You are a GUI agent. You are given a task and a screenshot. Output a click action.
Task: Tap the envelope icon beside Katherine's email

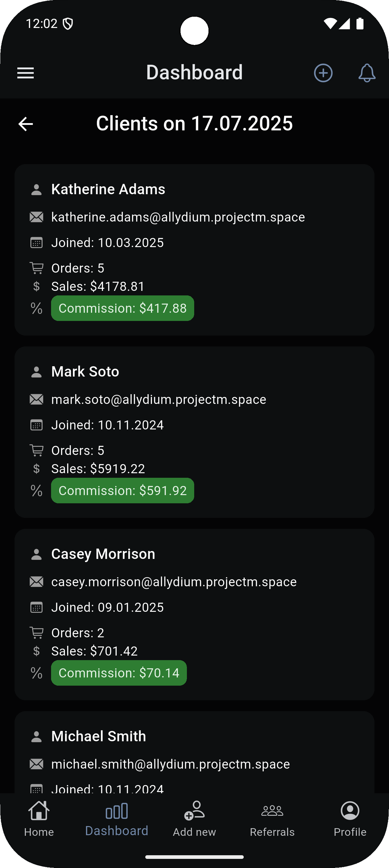[36, 217]
